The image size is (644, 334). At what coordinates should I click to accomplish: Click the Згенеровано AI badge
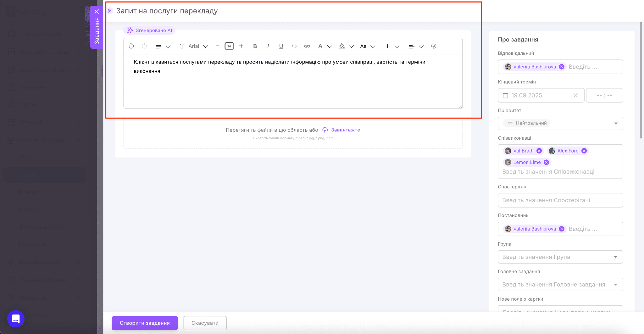pos(149,31)
